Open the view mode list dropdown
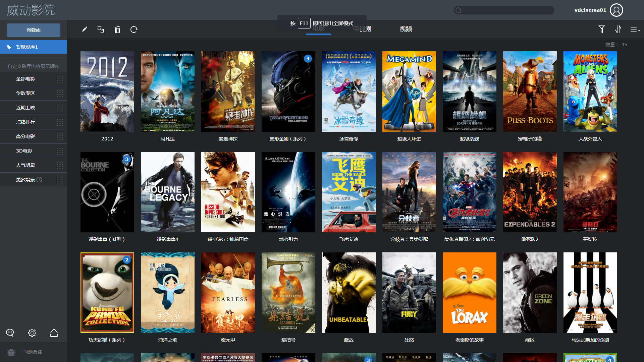The width and height of the screenshot is (644, 362). coord(635,29)
